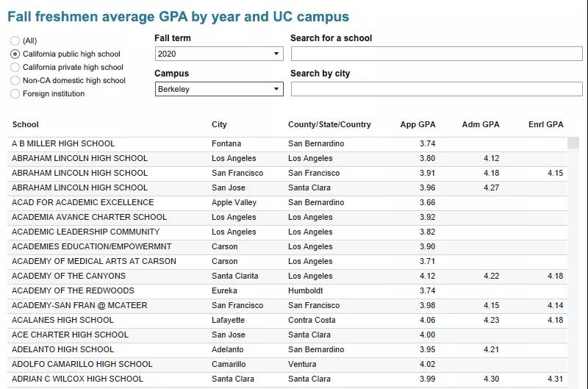Expand the Campus dropdown showing Berkeley
The height and width of the screenshot is (389, 588).
click(219, 89)
